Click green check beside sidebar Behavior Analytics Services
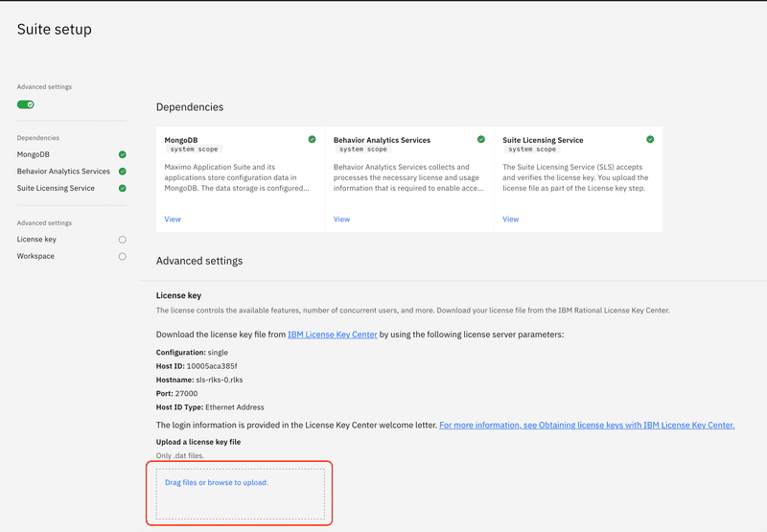 click(123, 172)
